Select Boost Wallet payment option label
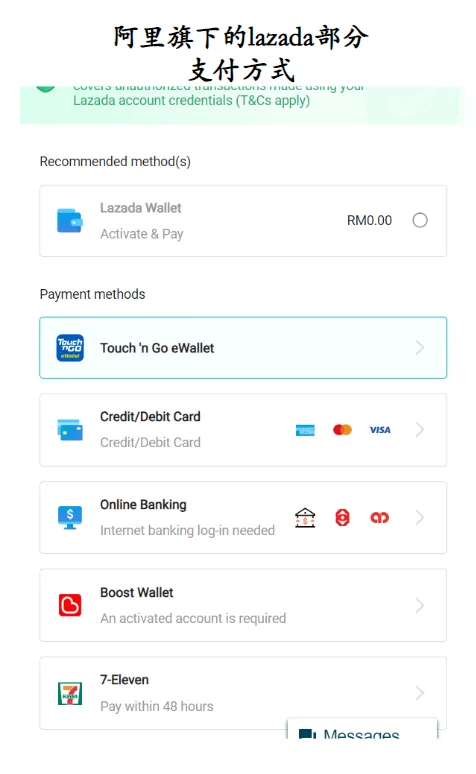476x774 pixels. [x=137, y=592]
